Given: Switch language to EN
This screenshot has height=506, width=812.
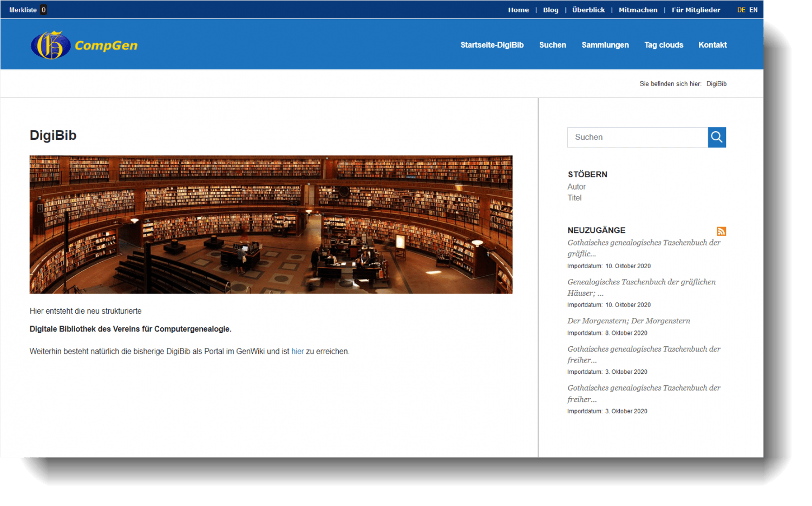Looking at the screenshot, I should pyautogui.click(x=754, y=9).
